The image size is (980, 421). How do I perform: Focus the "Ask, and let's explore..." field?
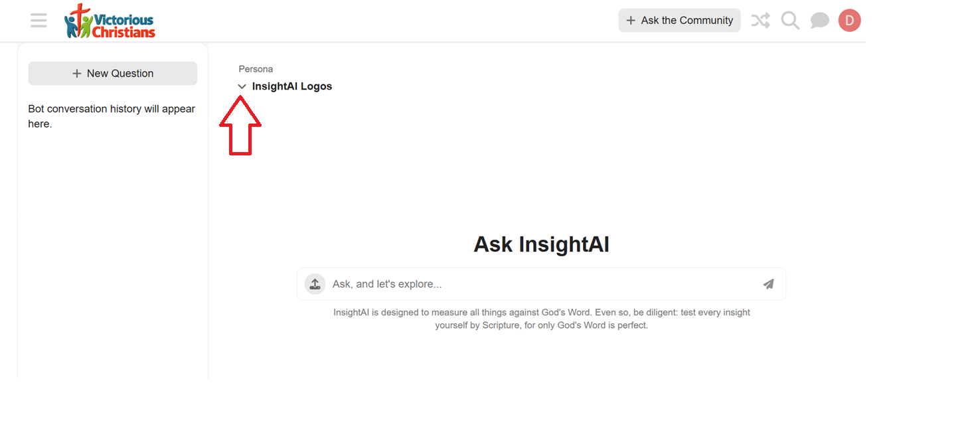pos(541,284)
